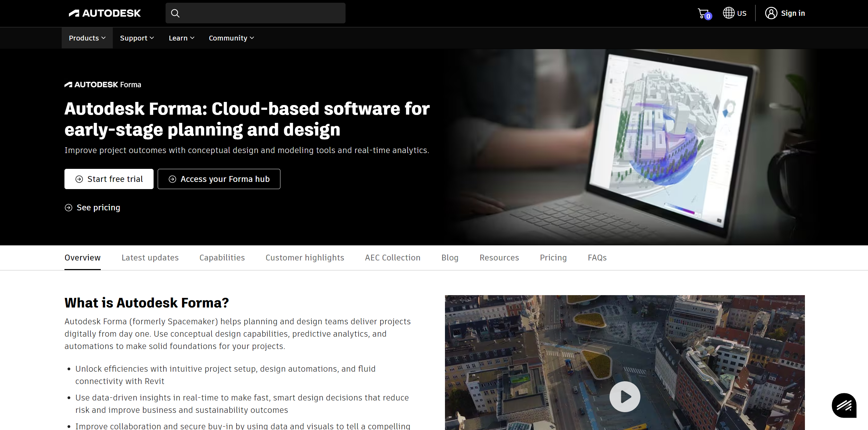Click the Autodesk logo
The image size is (868, 430).
coord(104,13)
